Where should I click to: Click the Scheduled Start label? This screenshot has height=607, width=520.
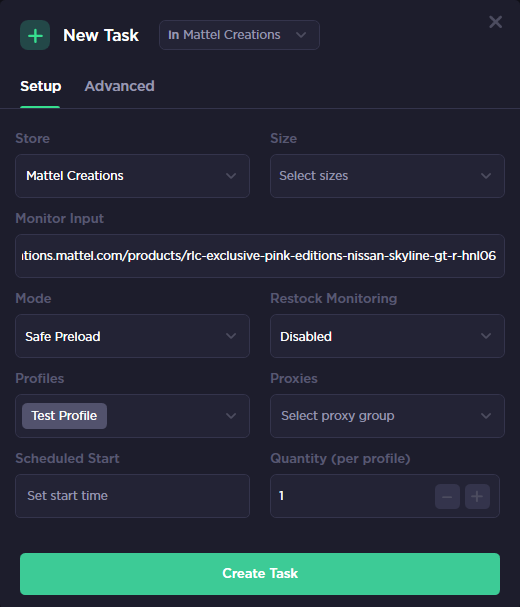67,458
